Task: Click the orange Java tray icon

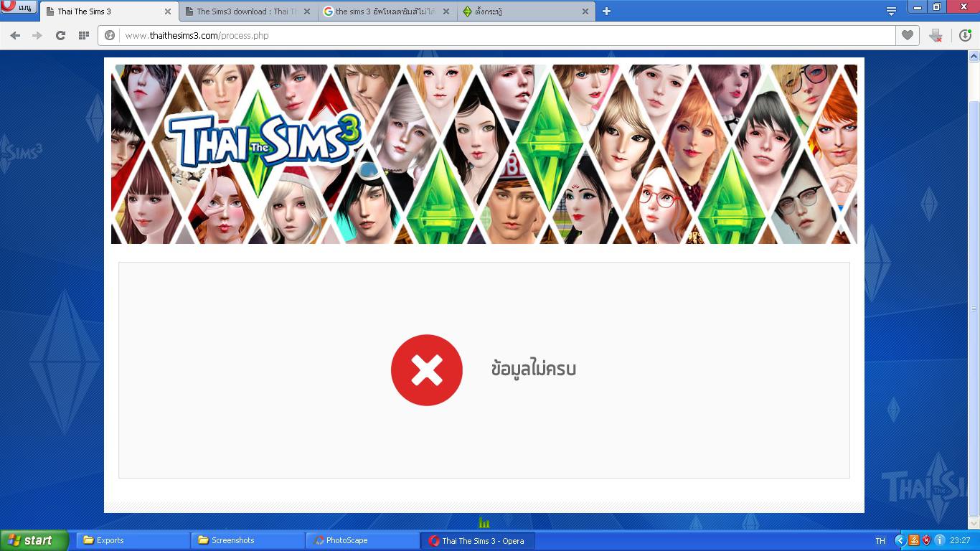Action: (x=913, y=540)
